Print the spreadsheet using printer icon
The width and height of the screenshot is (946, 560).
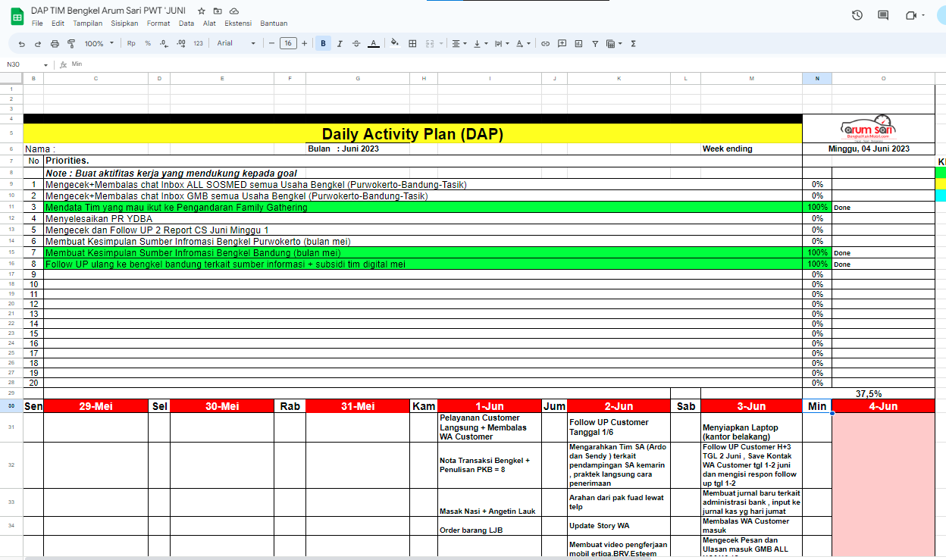coord(55,44)
